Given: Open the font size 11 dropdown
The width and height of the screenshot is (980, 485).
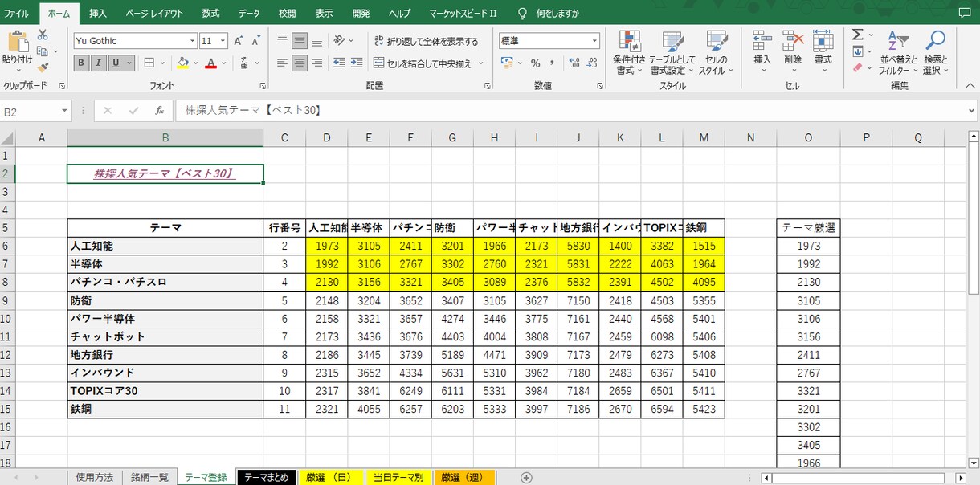Looking at the screenshot, I should (223, 41).
